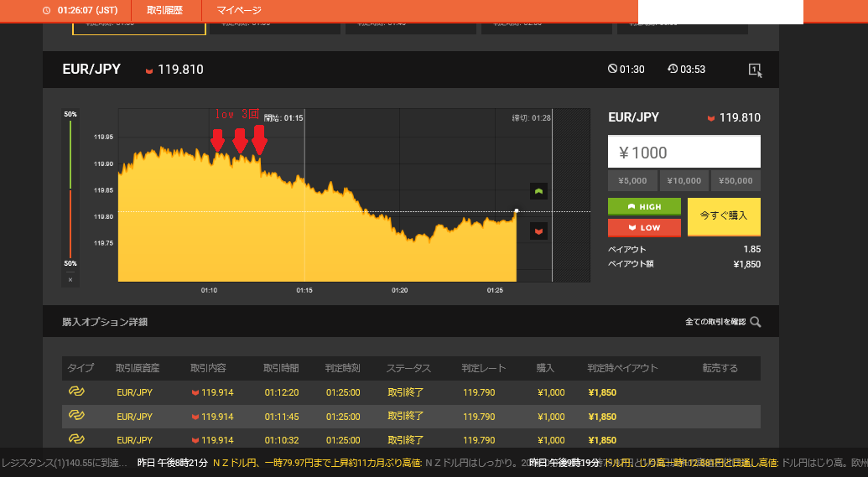Pick the ¥50,000 preset amount

(735, 180)
